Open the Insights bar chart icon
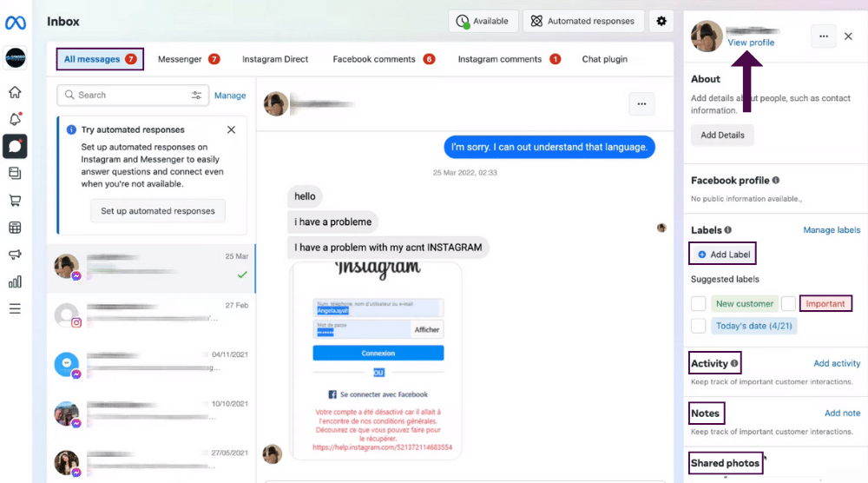868x483 pixels. click(x=15, y=281)
